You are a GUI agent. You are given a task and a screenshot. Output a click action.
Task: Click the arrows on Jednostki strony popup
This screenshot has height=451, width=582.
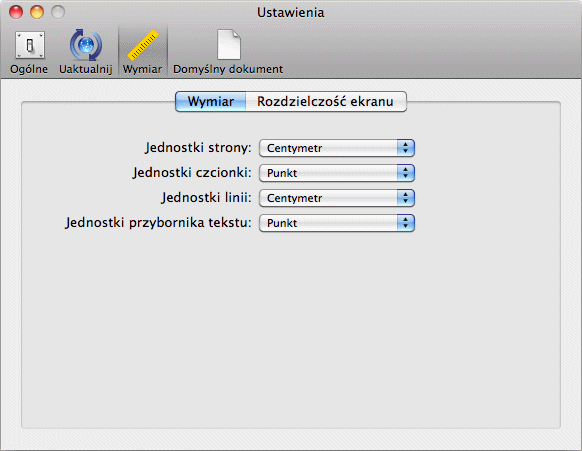click(x=405, y=148)
